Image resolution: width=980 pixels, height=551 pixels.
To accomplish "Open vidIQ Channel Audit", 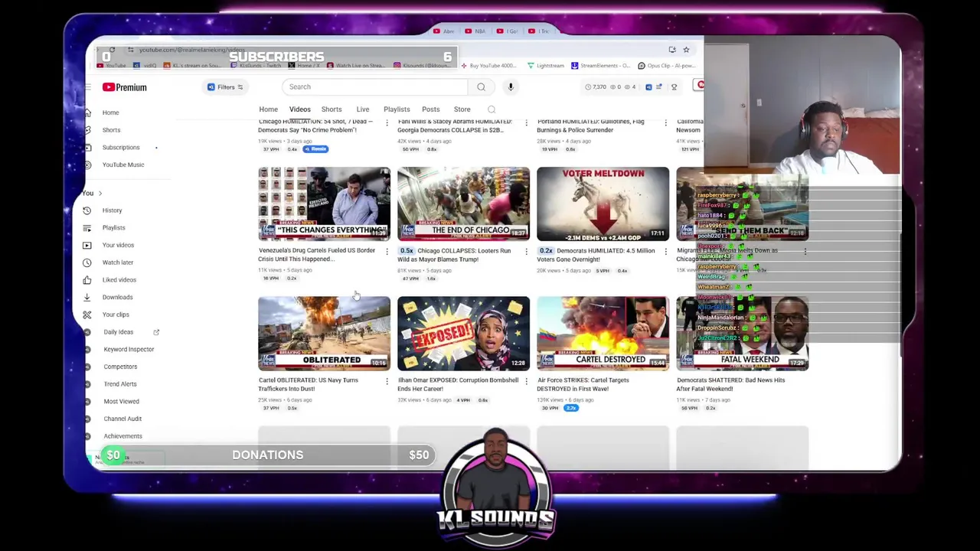I will (x=122, y=419).
